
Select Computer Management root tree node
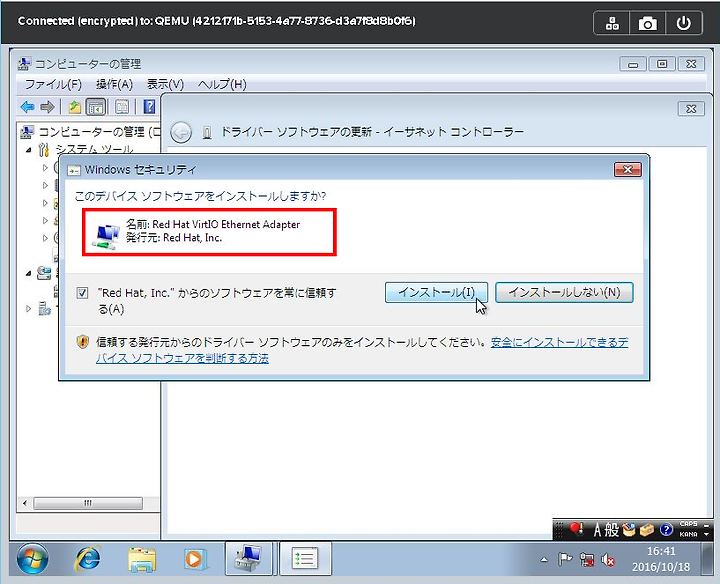90,132
